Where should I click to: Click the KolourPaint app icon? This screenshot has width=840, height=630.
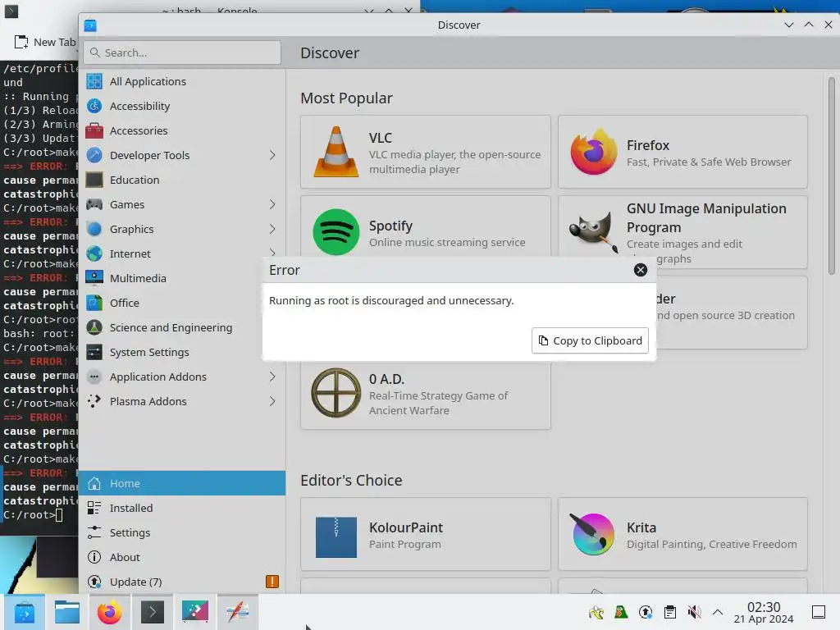(x=336, y=536)
